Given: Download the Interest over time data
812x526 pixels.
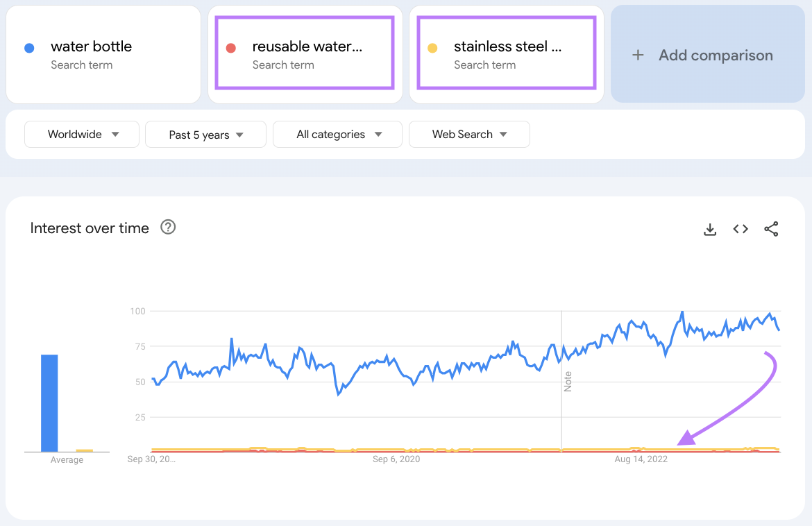Looking at the screenshot, I should pos(710,228).
